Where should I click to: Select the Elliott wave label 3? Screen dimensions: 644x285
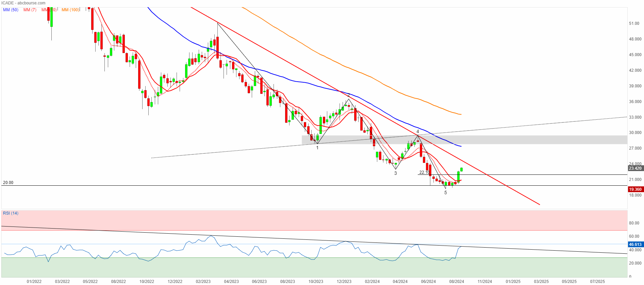[396, 173]
